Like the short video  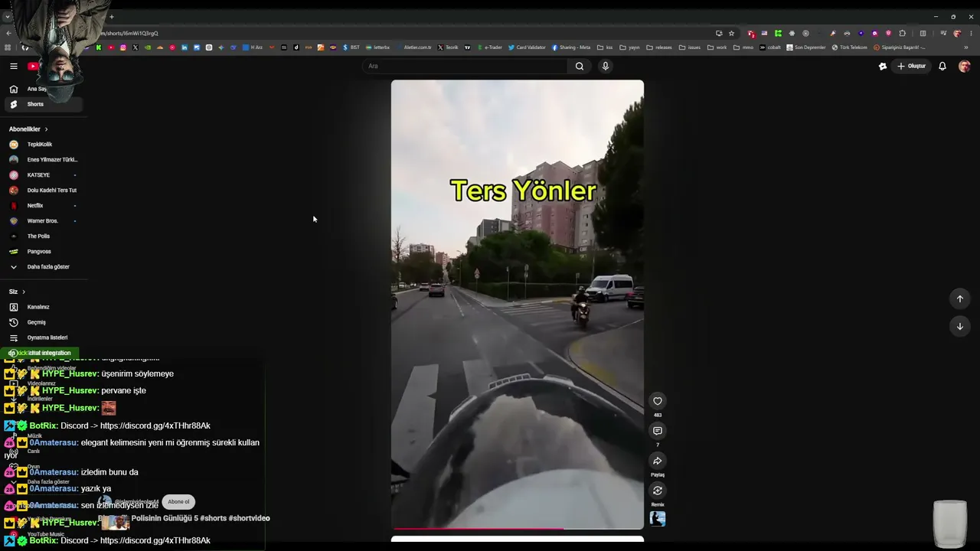click(657, 401)
